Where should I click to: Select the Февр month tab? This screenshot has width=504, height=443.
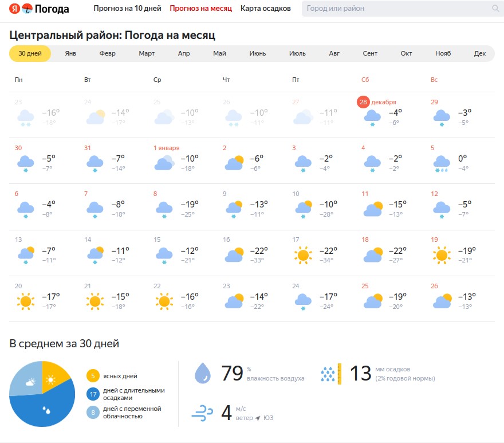coord(107,53)
